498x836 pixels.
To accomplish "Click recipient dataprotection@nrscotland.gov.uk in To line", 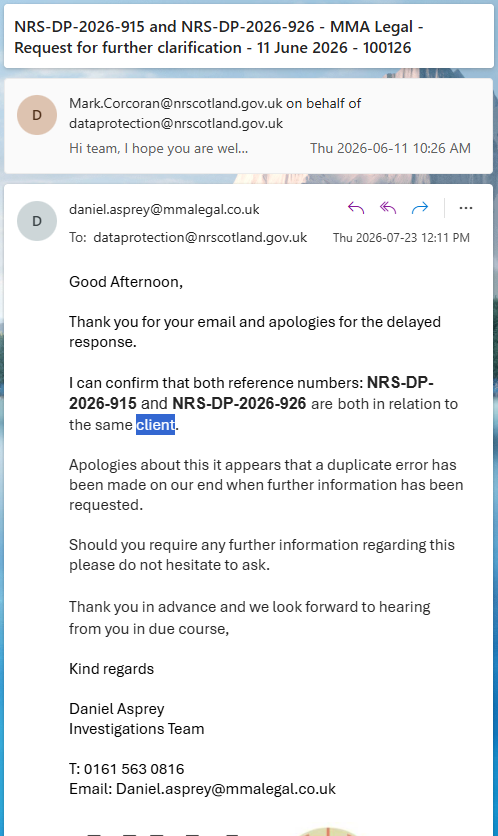I will (x=200, y=237).
